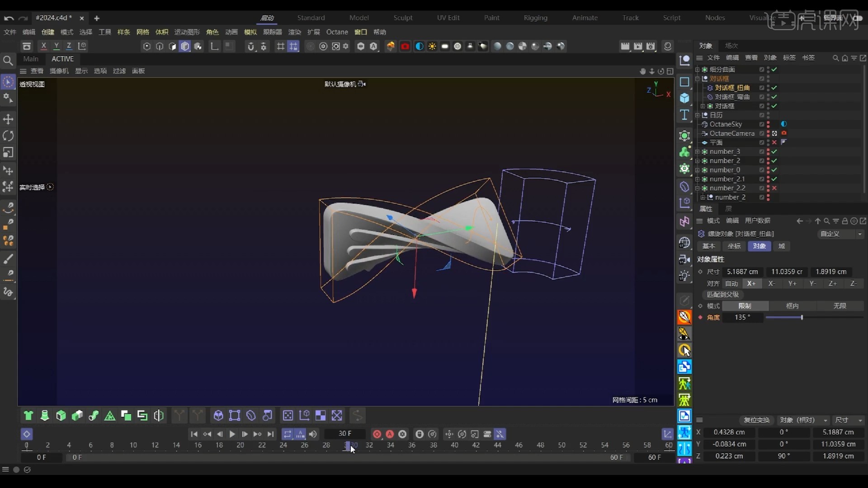Viewport: 868px width, 488px height.
Task: Click the timeline range bar
Action: 347,457
